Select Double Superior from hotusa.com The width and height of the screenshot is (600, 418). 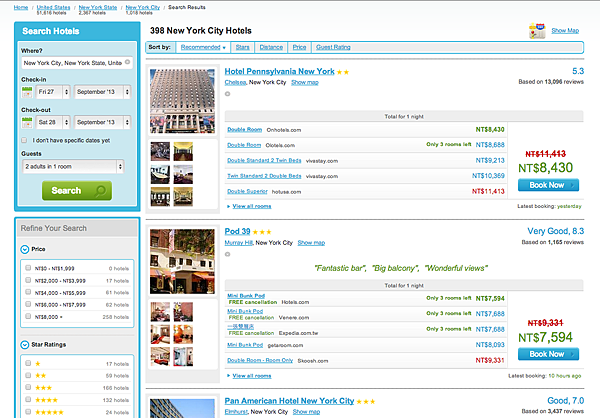tap(247, 191)
